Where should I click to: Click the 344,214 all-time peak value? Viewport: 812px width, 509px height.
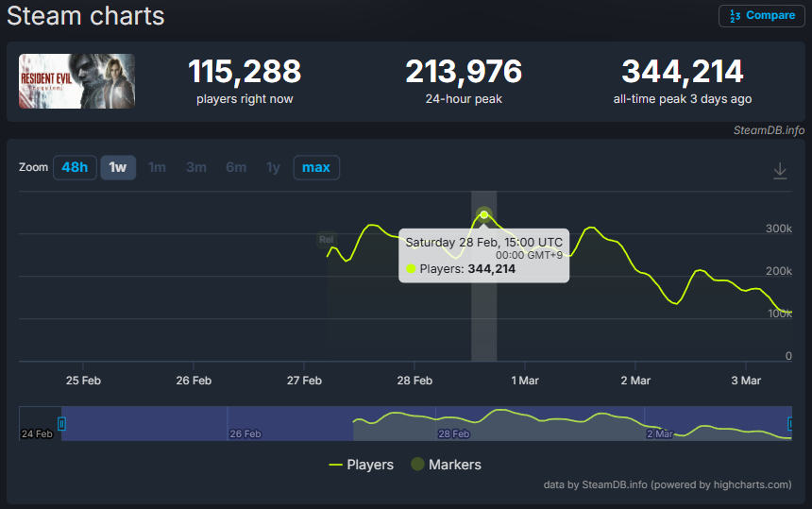point(683,72)
